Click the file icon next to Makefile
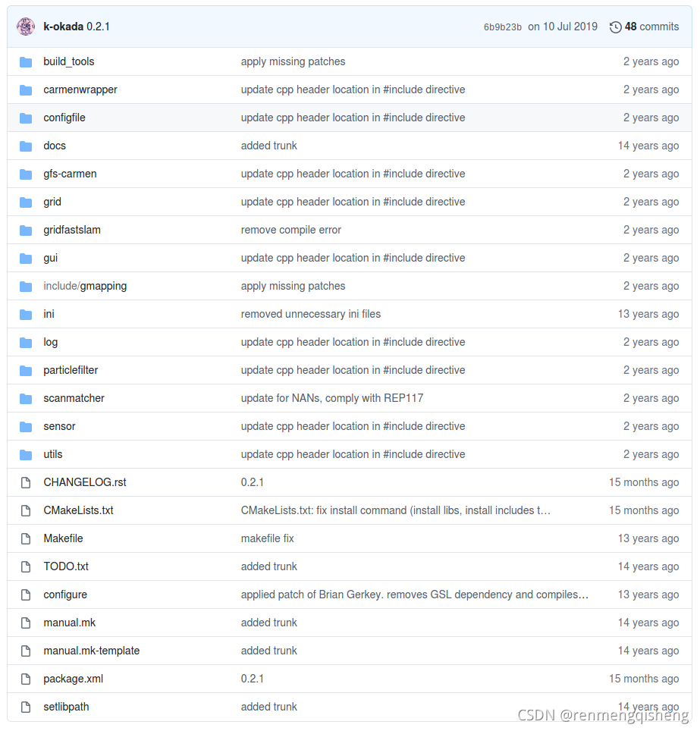 [x=25, y=538]
